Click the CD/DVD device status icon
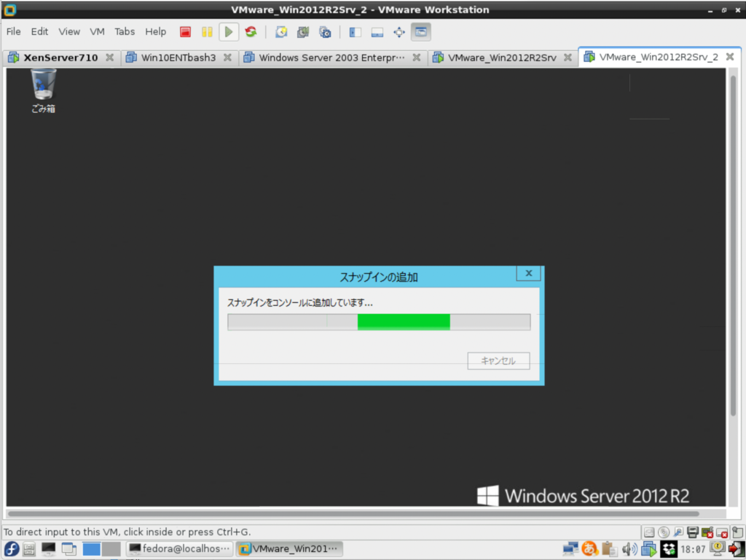The width and height of the screenshot is (746, 560). click(664, 532)
